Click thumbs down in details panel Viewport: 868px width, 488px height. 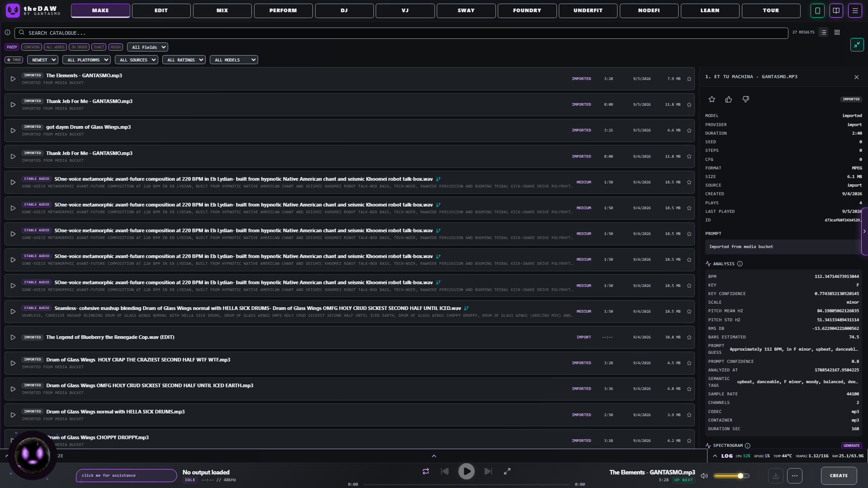(x=745, y=99)
